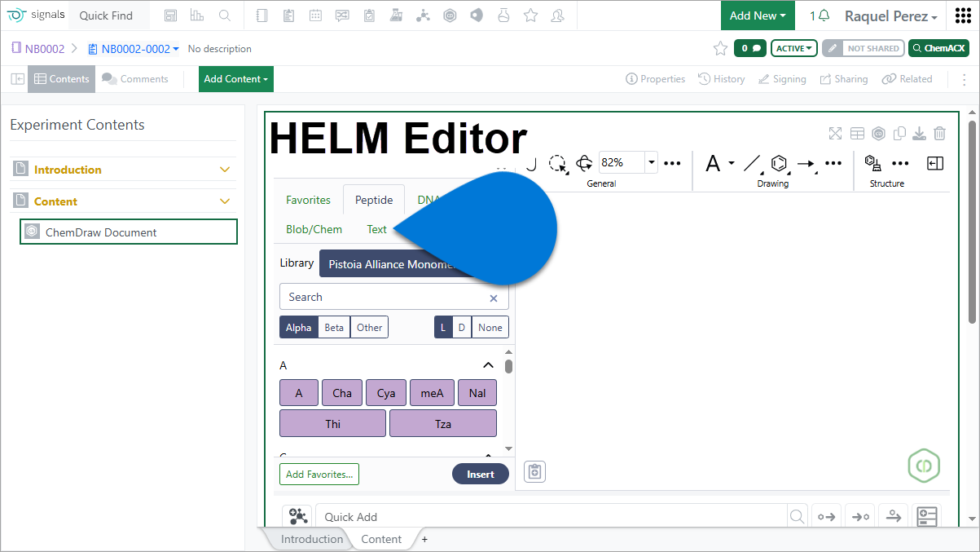The image size is (980, 552).
Task: Select the arrow drawing tool
Action: pyautogui.click(x=806, y=164)
